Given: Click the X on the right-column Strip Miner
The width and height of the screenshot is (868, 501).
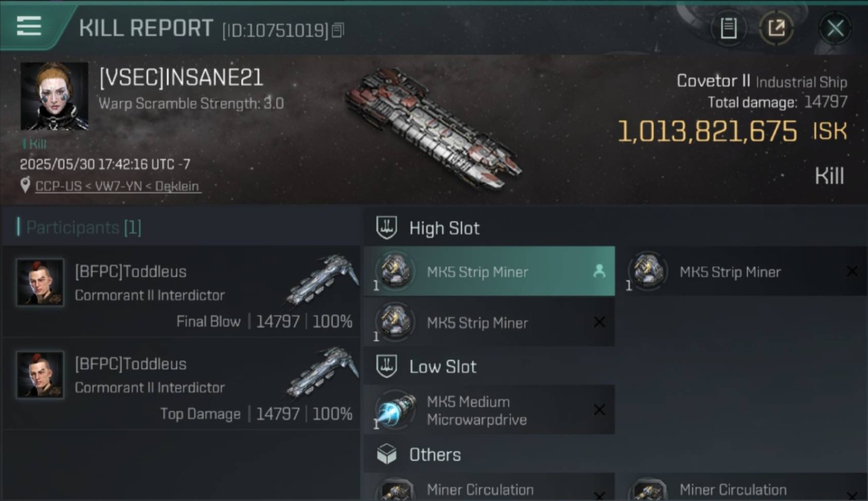Looking at the screenshot, I should coord(852,271).
